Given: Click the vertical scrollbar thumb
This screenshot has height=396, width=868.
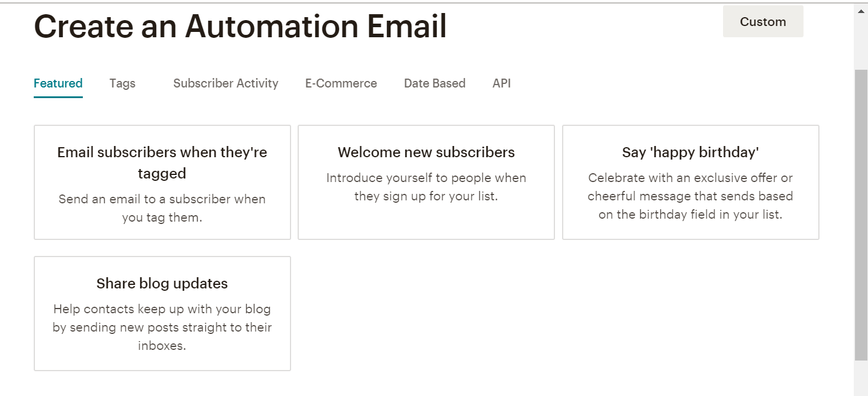Looking at the screenshot, I should (861, 213).
